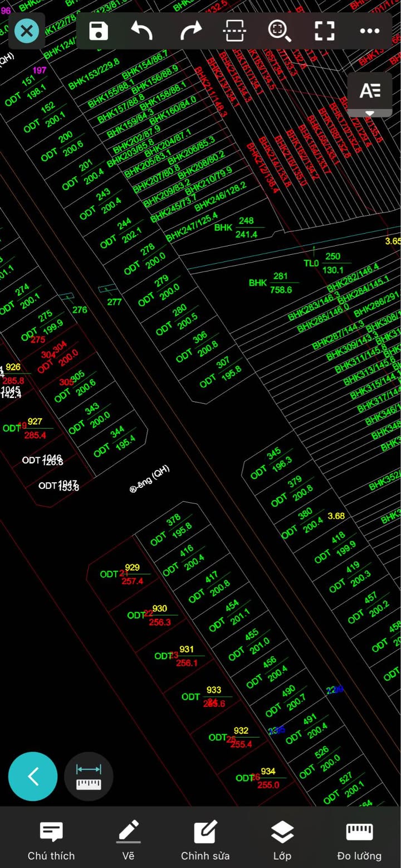Open the more options ellipsis menu

pyautogui.click(x=369, y=31)
